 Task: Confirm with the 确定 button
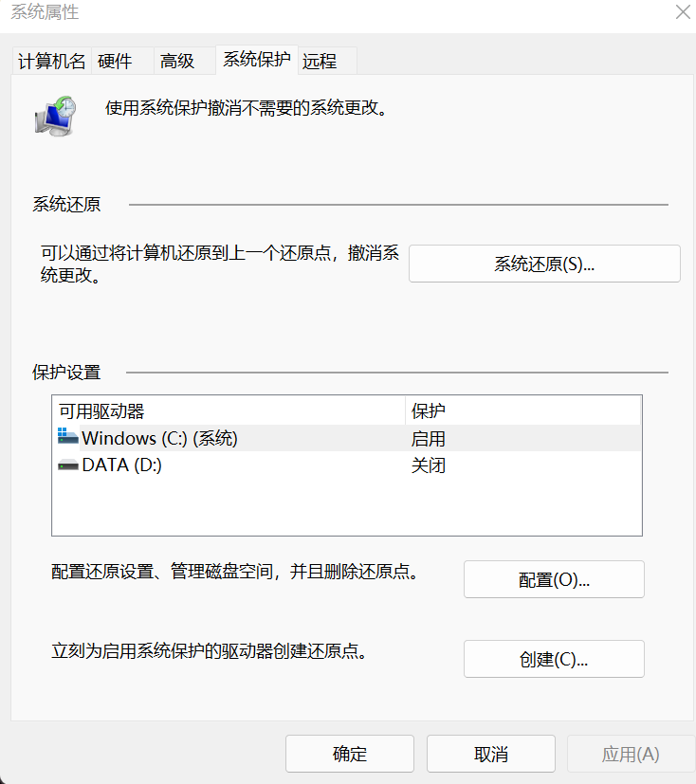350,755
